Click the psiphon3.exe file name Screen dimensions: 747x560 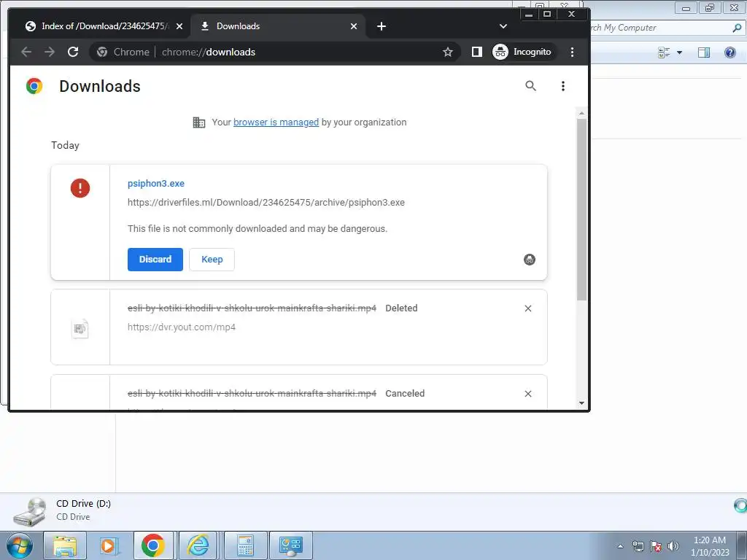(156, 183)
